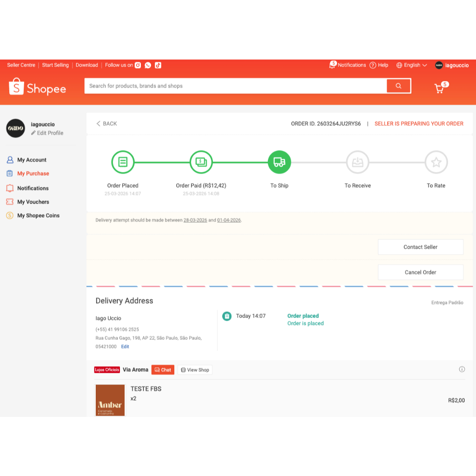Open Shopee's Instagram icon in header
This screenshot has width=476, height=476.
click(138, 65)
